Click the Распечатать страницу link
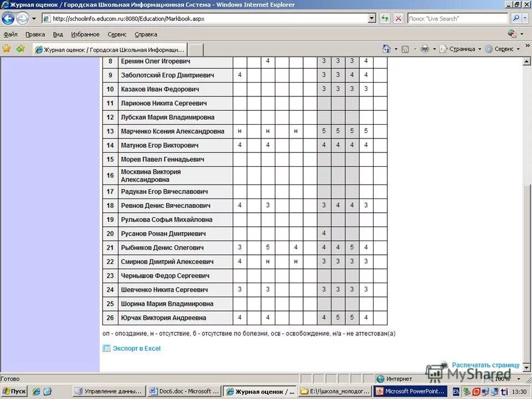The height and width of the screenshot is (399, 532). point(485,365)
